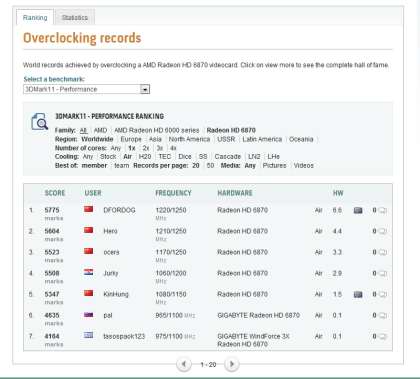Open GIGABYTE WindForce 3X Radeon HD 6870 hardware
This screenshot has height=379, width=420.
click(253, 340)
